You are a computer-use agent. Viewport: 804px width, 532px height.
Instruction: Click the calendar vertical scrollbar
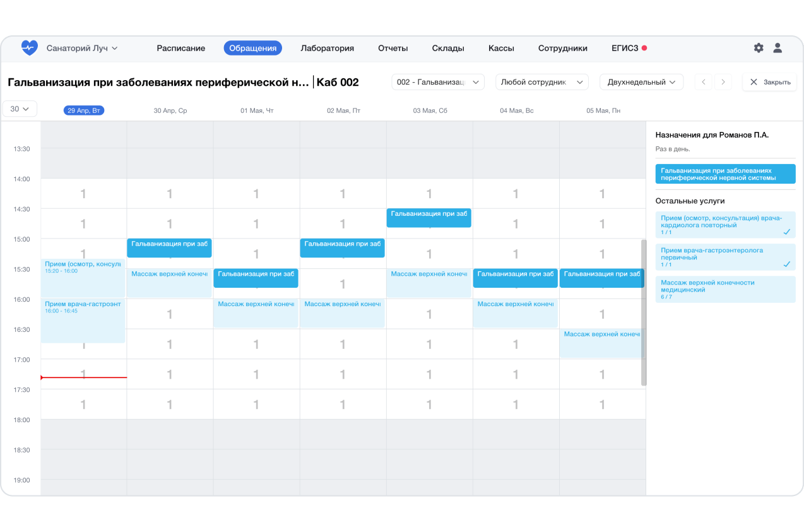pyautogui.click(x=644, y=312)
